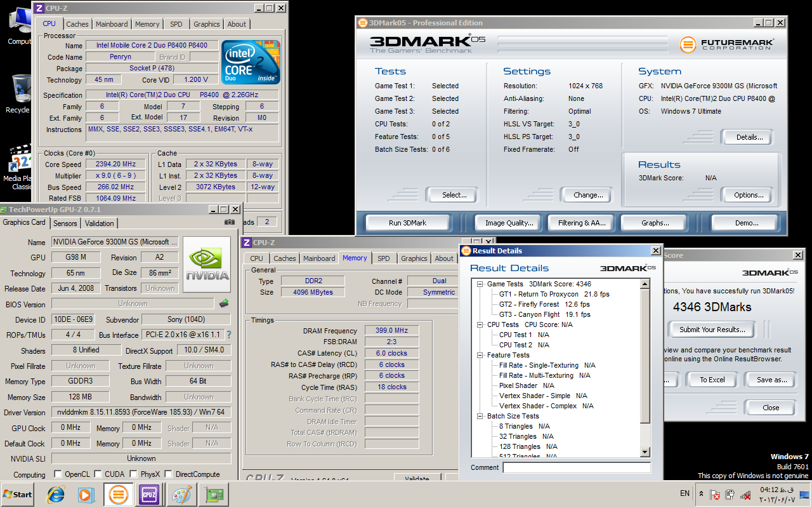This screenshot has width=812, height=508.
Task: Select GT1 - Return To Proxycon row
Action: 554,294
